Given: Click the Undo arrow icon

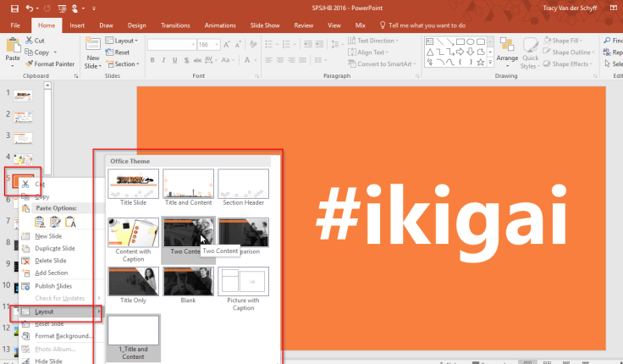Looking at the screenshot, I should (x=30, y=8).
